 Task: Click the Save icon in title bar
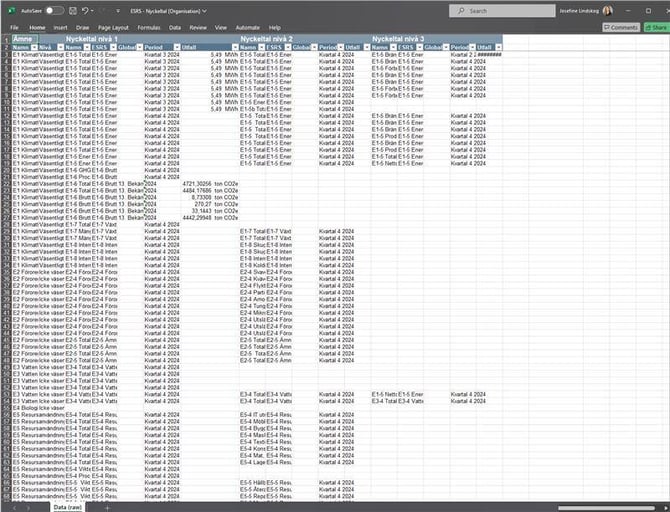coord(73,11)
